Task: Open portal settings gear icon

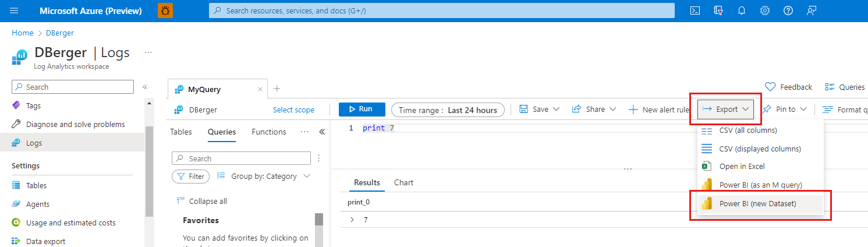Action: (765, 10)
